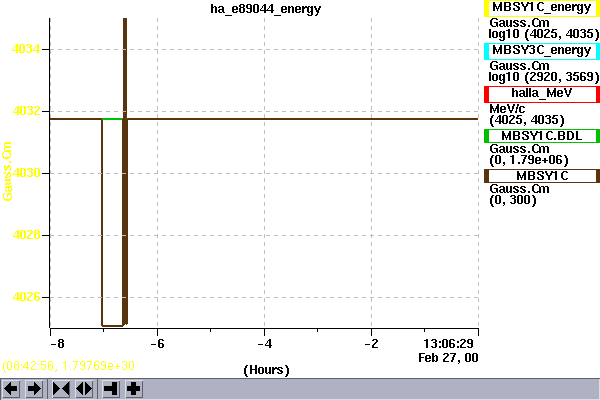Click the minus-shaped toolbar button
The height and width of the screenshot is (400, 600).
(x=110, y=388)
